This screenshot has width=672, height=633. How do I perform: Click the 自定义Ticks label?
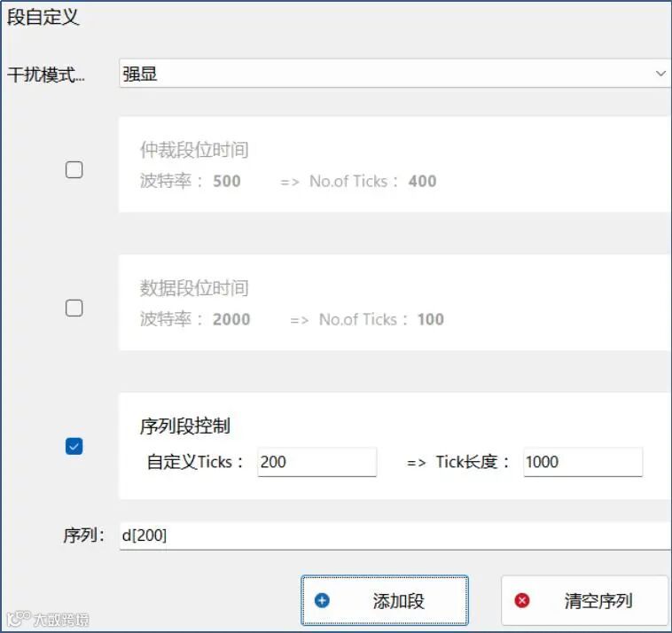click(x=195, y=462)
